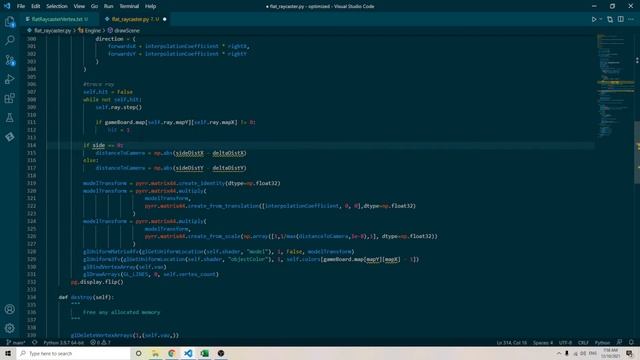This screenshot has height=360, width=640.
Task: Open Run button dropdown arrow
Action: click(x=601, y=19)
